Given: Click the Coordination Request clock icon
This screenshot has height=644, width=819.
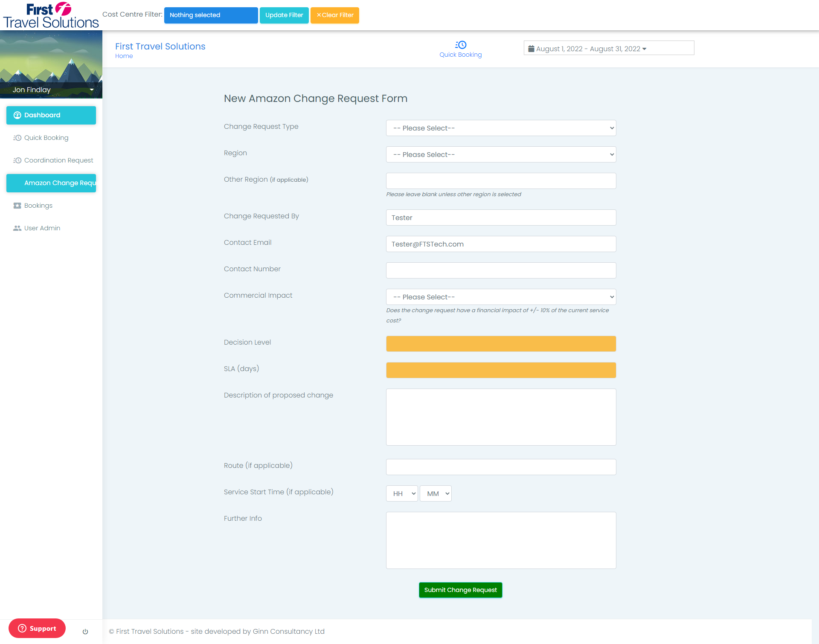Looking at the screenshot, I should pyautogui.click(x=17, y=160).
